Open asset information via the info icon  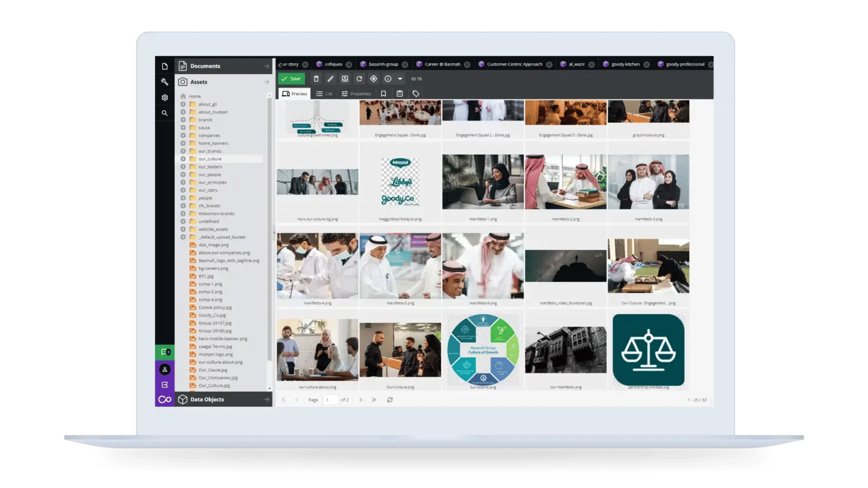point(388,78)
